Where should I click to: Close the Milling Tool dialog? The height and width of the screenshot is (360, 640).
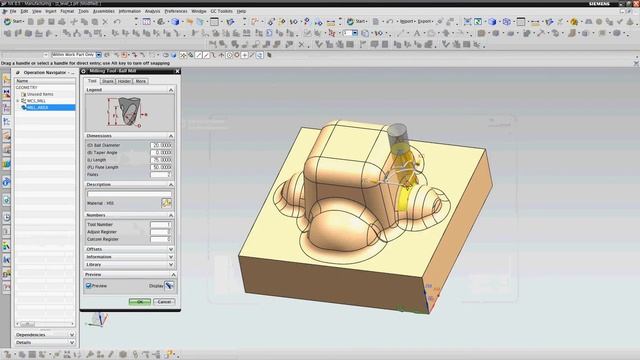coord(178,71)
